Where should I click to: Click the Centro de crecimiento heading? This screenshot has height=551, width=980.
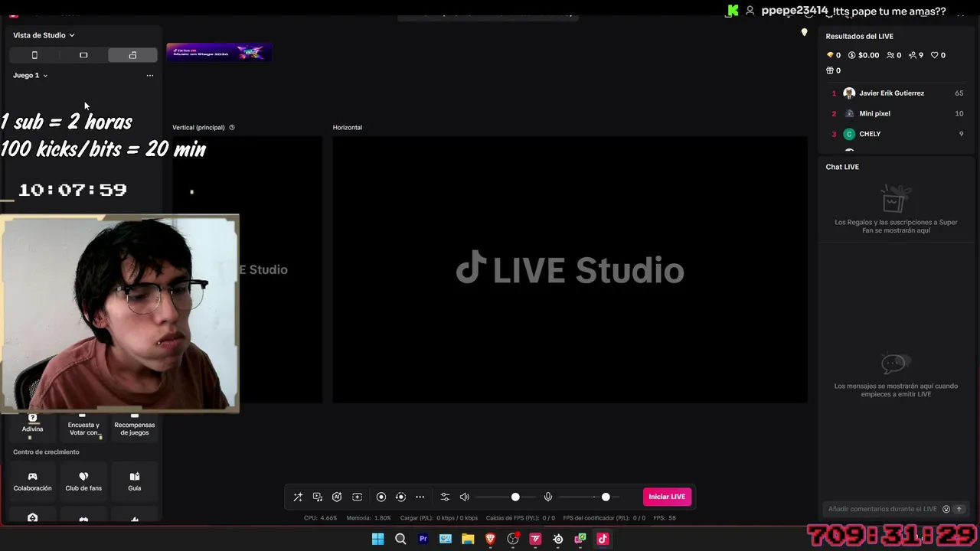(46, 452)
